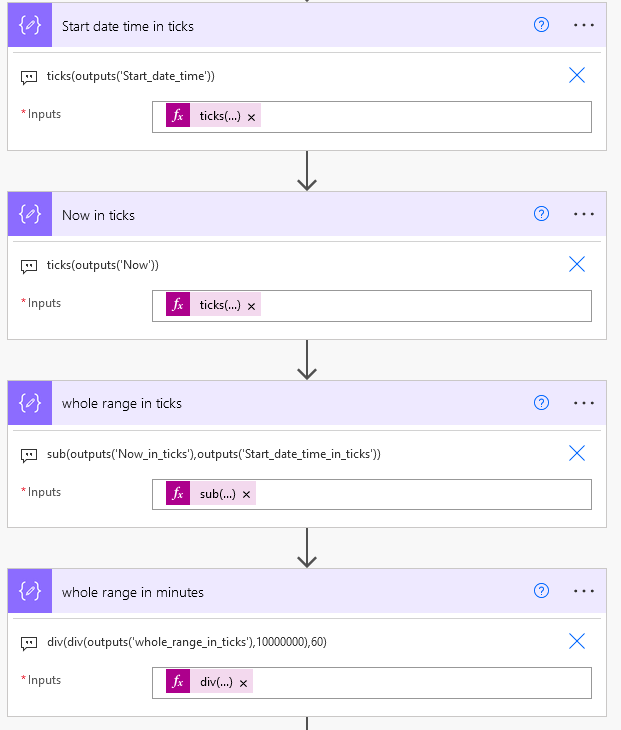Open help for 'whole range in minutes' action
The height and width of the screenshot is (730, 621).
pyautogui.click(x=542, y=592)
